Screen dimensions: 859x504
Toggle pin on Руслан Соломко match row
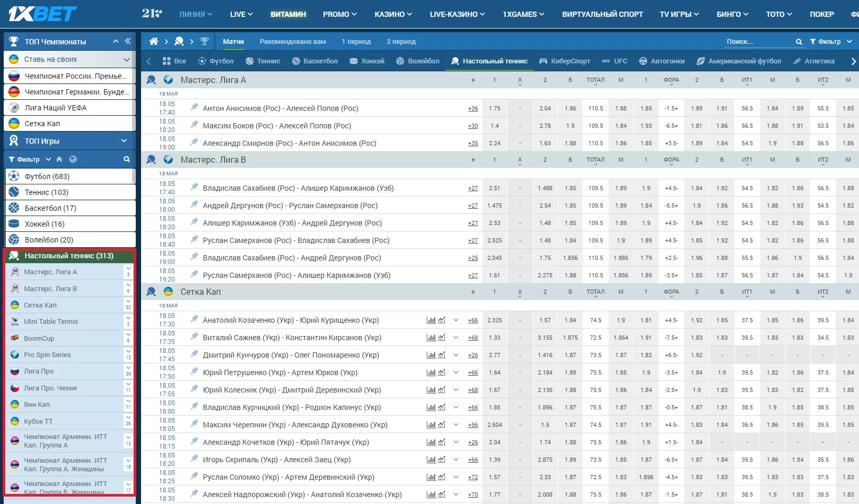click(x=194, y=477)
